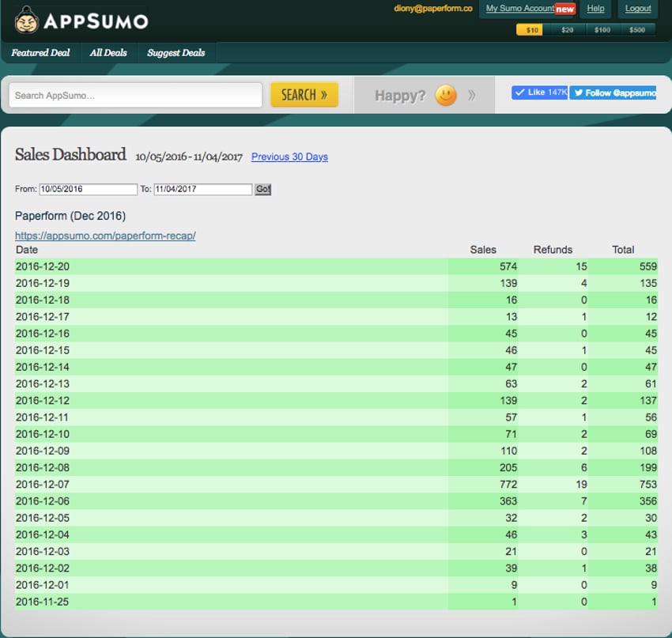The image size is (672, 638).
Task: Select the $500 credit option
Action: [637, 29]
